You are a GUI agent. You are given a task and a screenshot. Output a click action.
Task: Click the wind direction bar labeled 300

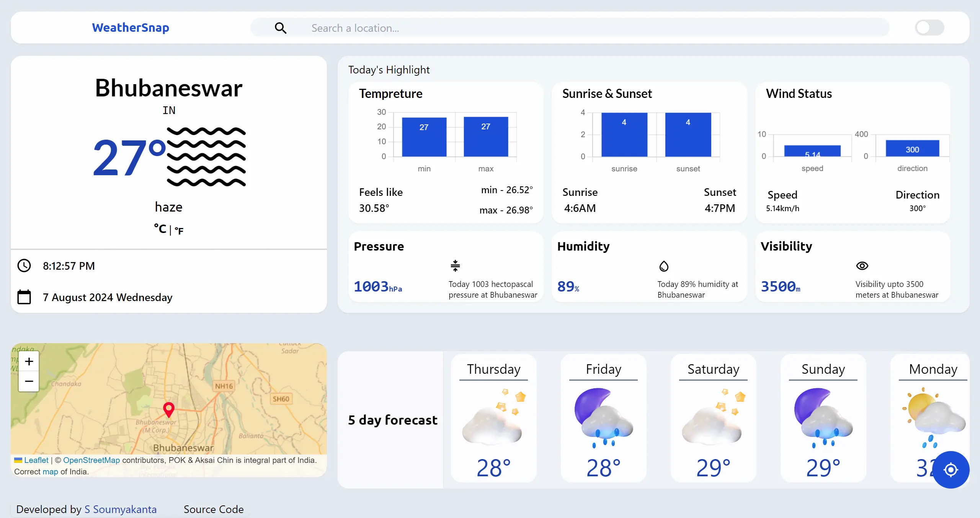point(913,148)
